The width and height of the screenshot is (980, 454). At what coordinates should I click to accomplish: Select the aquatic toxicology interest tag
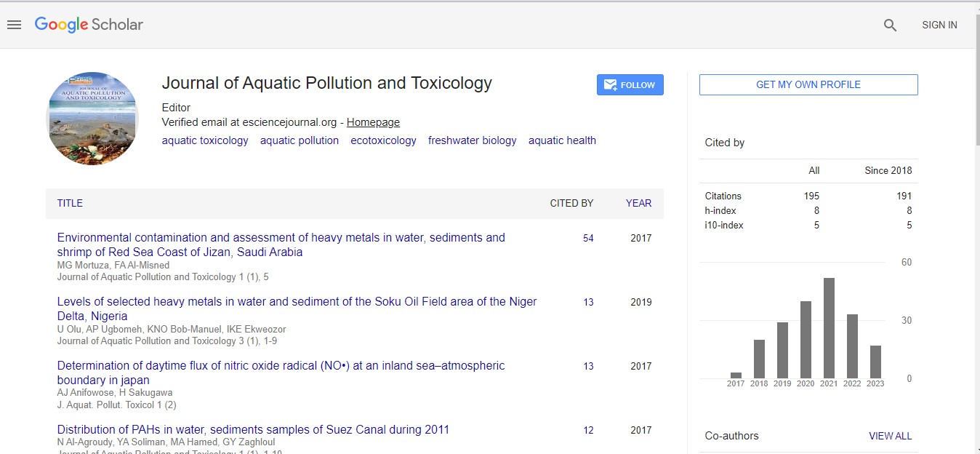pyautogui.click(x=205, y=140)
